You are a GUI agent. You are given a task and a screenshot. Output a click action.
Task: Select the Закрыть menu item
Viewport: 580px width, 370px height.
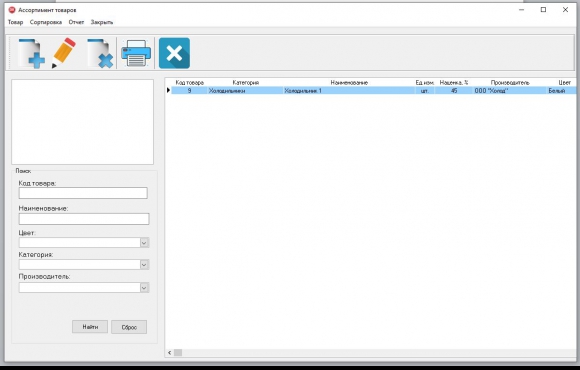click(102, 22)
